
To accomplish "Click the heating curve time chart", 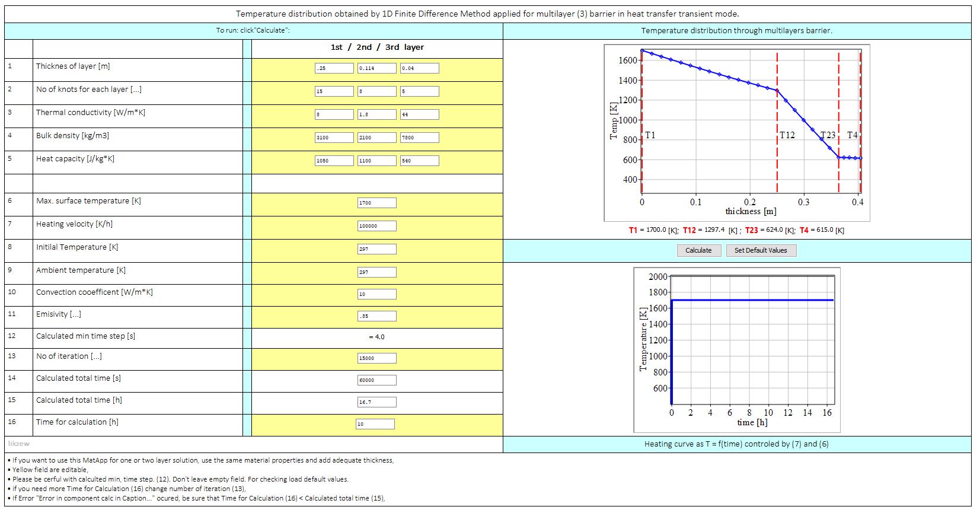I will [x=737, y=350].
